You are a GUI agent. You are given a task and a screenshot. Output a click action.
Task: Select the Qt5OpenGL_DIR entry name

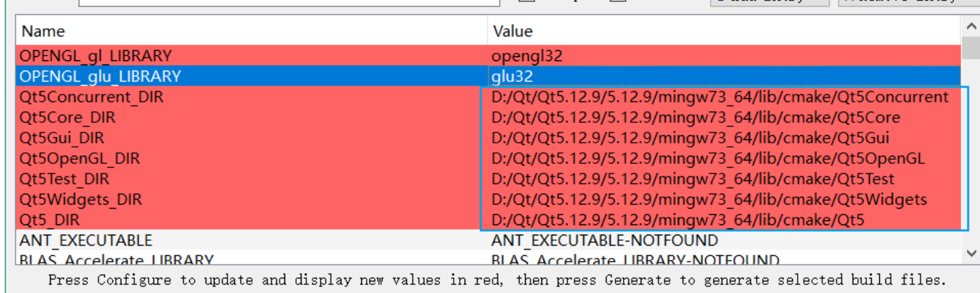tap(79, 159)
